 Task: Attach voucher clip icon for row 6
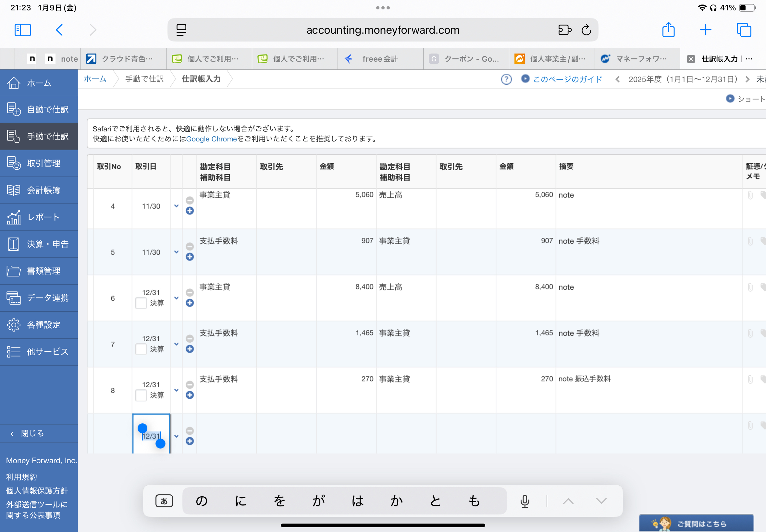tap(750, 287)
